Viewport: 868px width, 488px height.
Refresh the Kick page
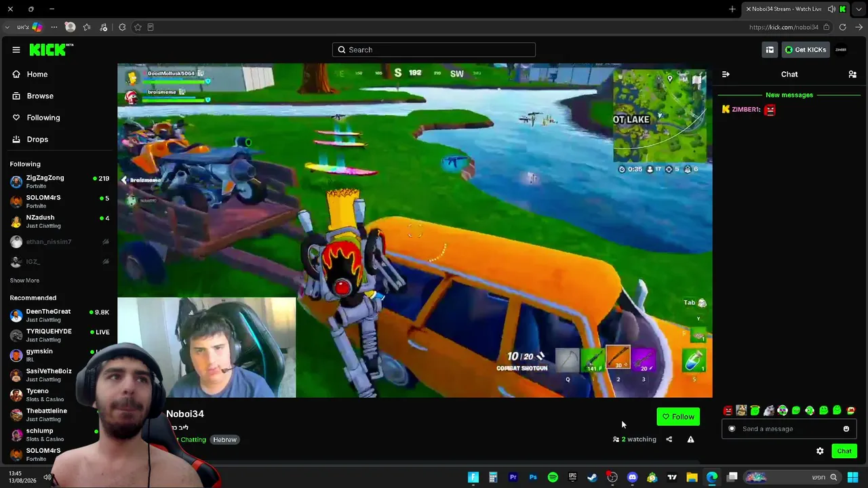pos(842,27)
